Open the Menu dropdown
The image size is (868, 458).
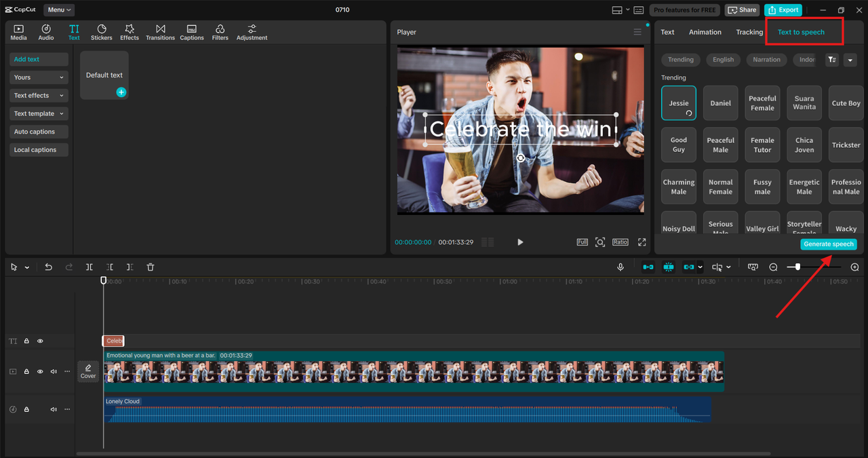click(x=59, y=9)
